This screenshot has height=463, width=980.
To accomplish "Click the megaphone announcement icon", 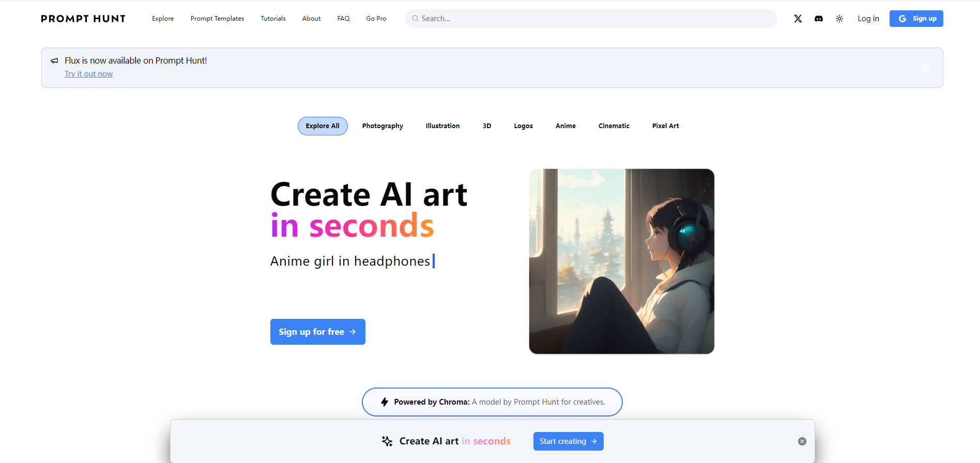I will (54, 60).
